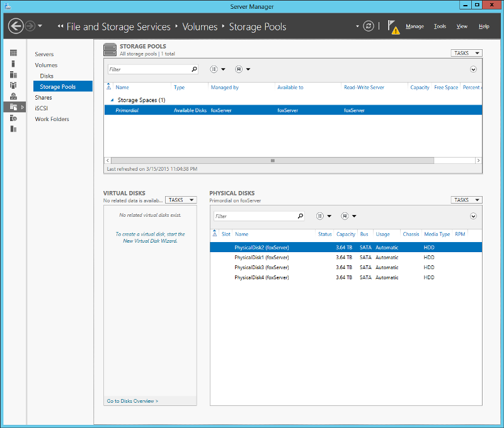504x428 pixels.
Task: Open notifications flag with warning
Action: point(393,27)
